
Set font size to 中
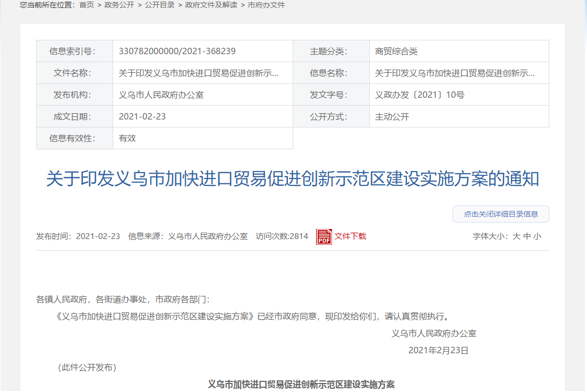click(x=527, y=236)
